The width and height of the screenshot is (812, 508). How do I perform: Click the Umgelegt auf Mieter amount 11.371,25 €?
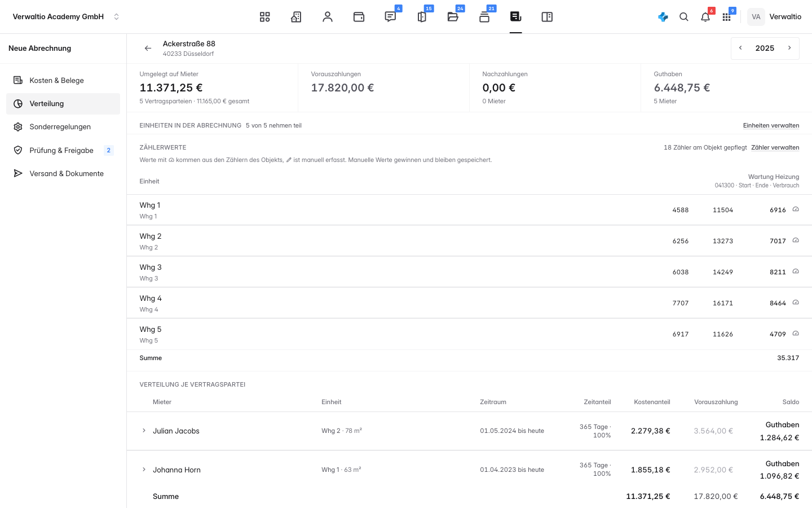pyautogui.click(x=171, y=87)
